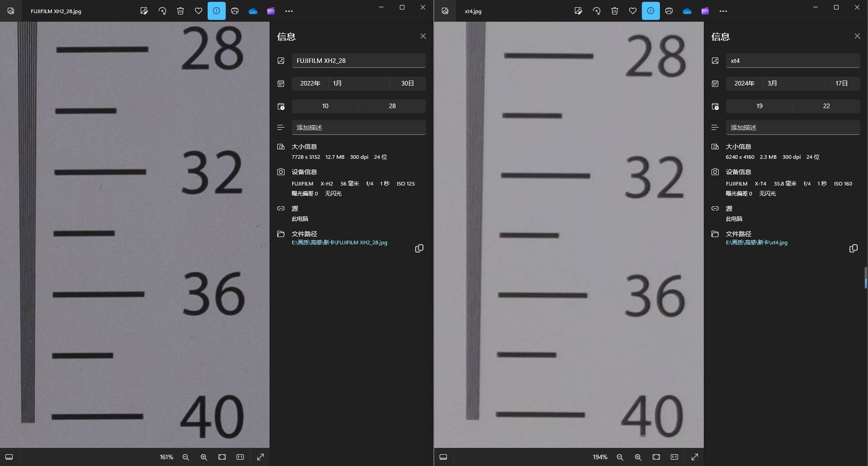The image size is (868, 466).
Task: Toggle info panel in right window
Action: pyautogui.click(x=651, y=11)
